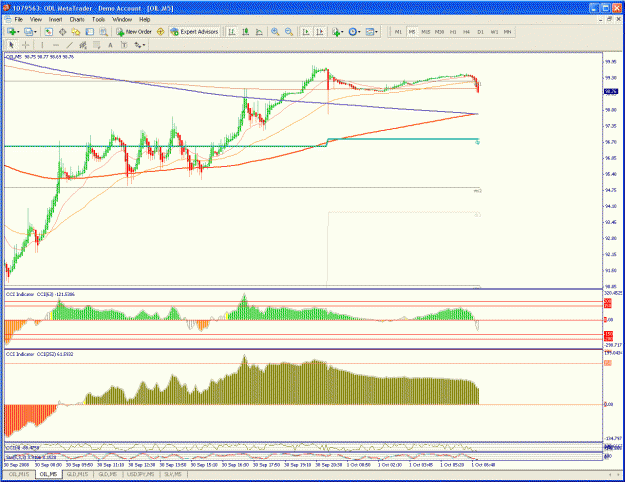Open the Strategy Tester magnifier icon
This screenshot has width=625, height=482.
[x=103, y=32]
